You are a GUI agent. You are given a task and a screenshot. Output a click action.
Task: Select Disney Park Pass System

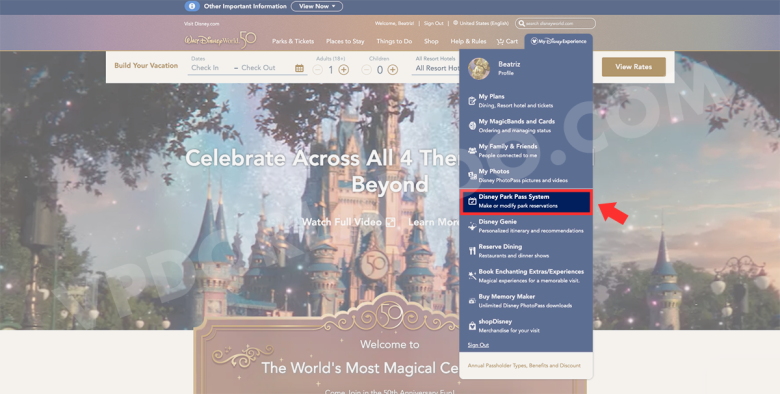[526, 201]
